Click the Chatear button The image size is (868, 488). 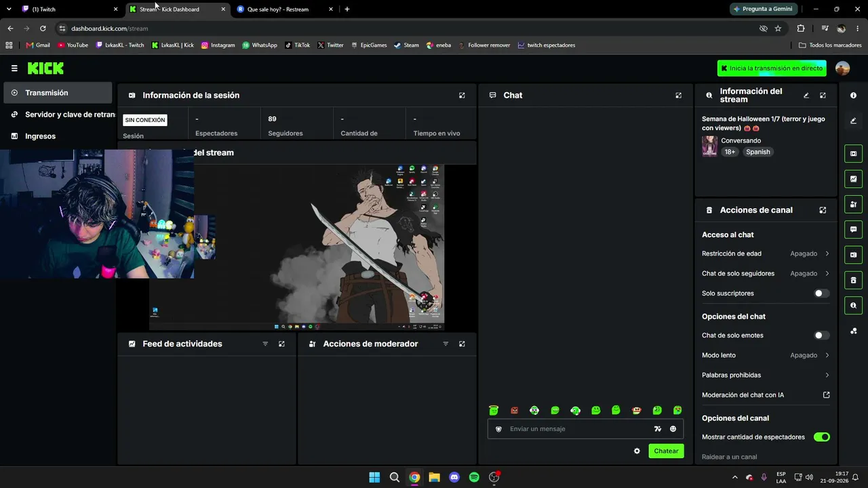(x=666, y=451)
